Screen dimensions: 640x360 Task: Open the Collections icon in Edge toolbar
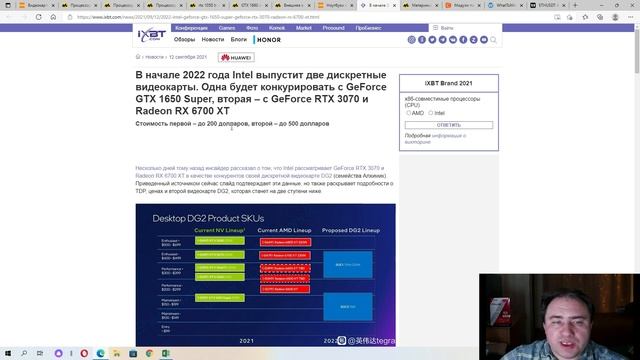tap(600, 17)
